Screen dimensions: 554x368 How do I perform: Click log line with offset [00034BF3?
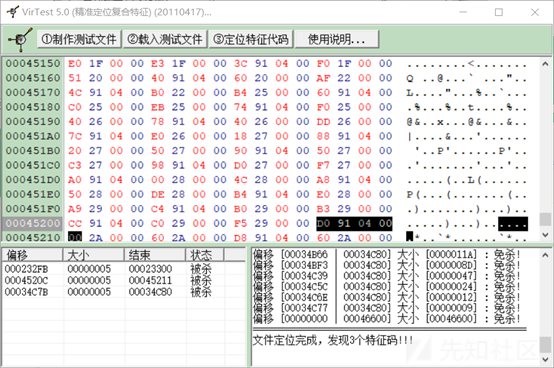387,265
